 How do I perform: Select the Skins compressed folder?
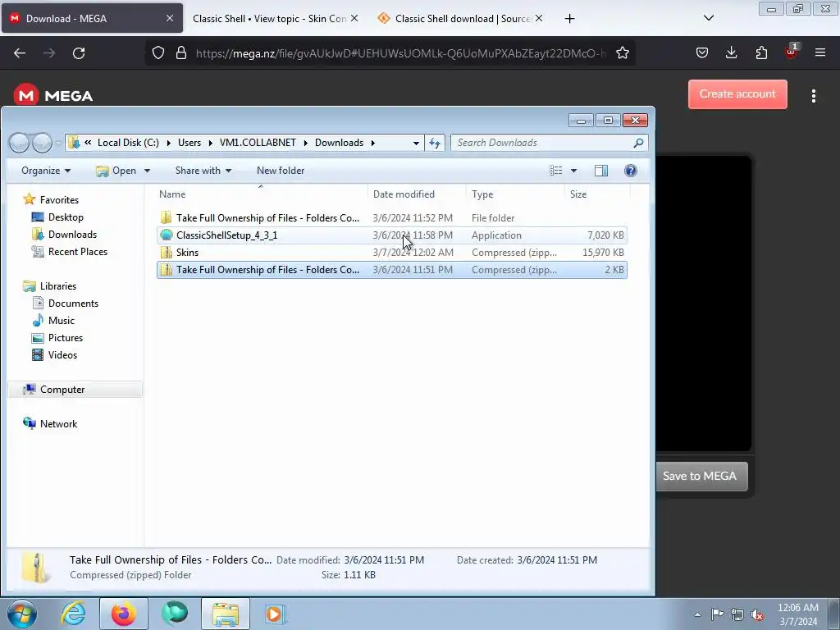pos(391,253)
